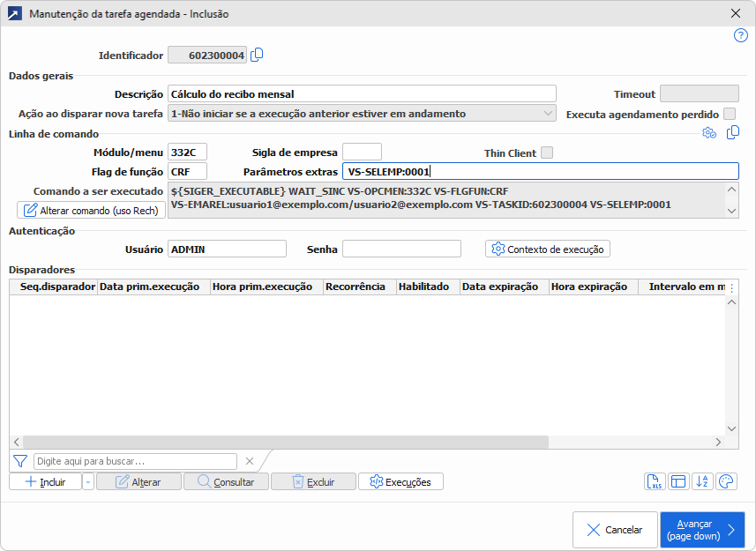Image resolution: width=756 pixels, height=551 pixels.
Task: Export the grid to XLS
Action: (x=655, y=481)
